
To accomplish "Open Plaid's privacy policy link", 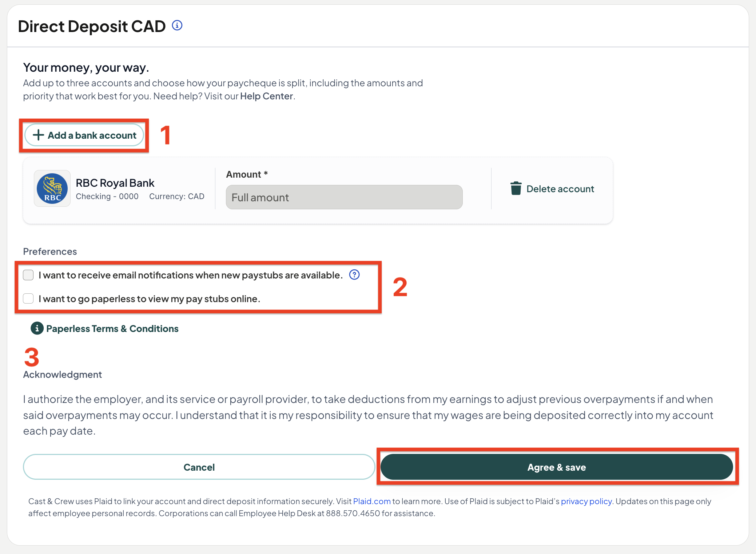I will point(586,501).
